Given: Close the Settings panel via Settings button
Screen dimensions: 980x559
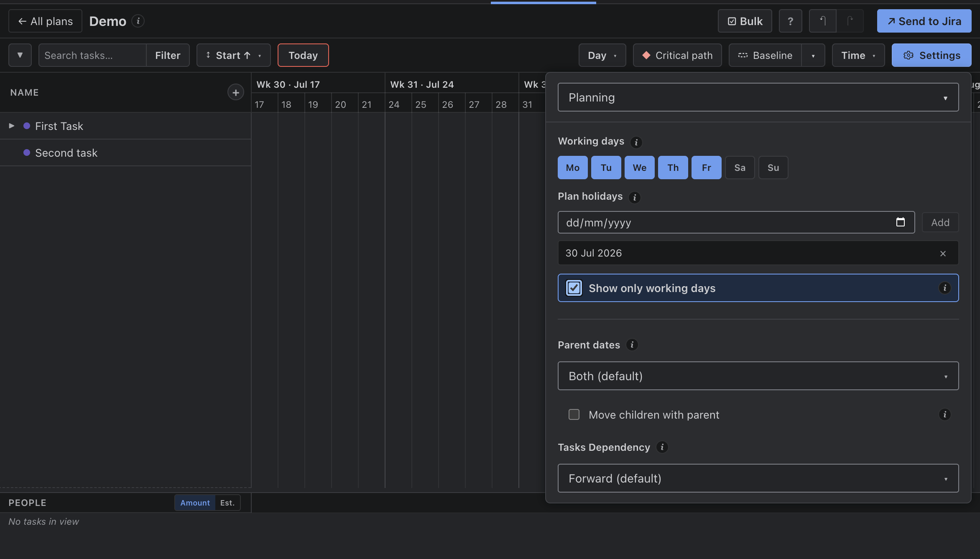Looking at the screenshot, I should click(x=932, y=55).
